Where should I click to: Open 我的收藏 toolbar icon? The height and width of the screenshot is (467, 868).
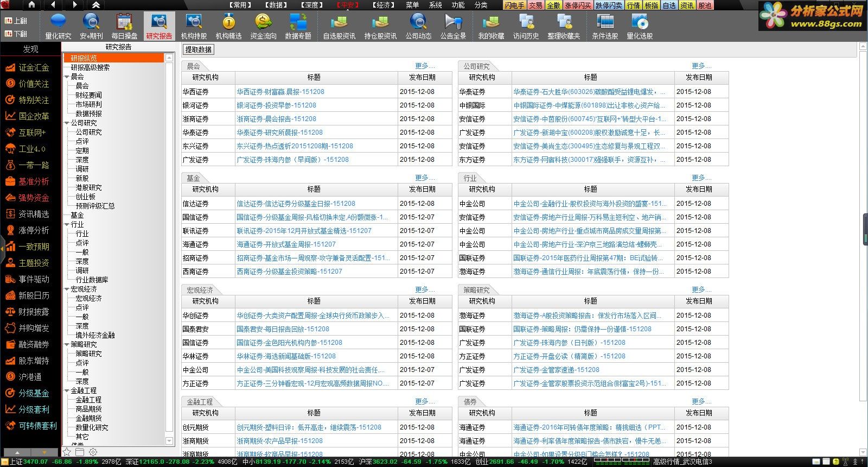[491, 26]
